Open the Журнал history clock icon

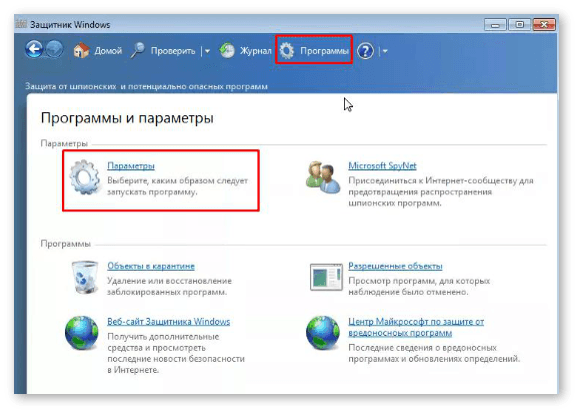pos(227,51)
